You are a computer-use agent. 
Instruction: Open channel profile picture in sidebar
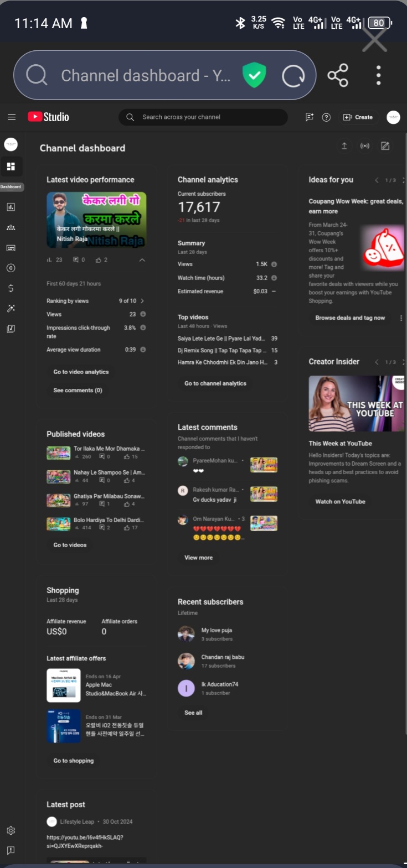[11, 144]
